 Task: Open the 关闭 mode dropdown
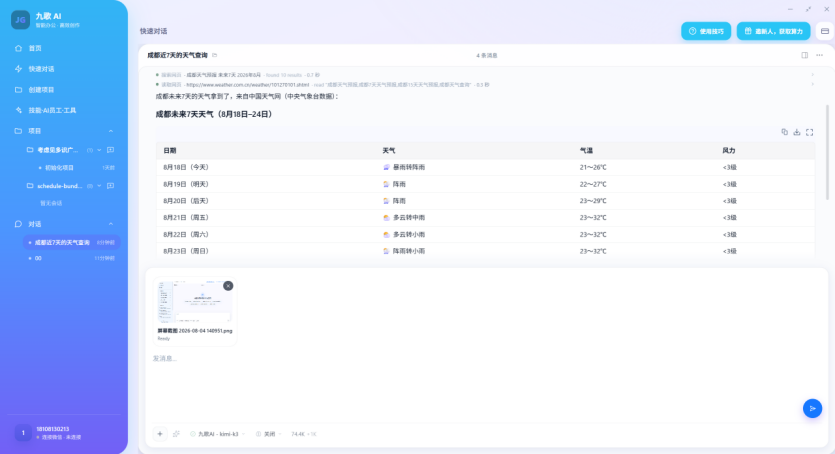pos(269,434)
